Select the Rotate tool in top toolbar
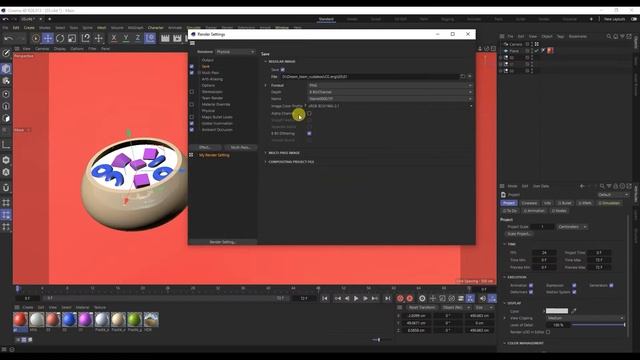Screen dimensions: 640x360 click(60, 38)
